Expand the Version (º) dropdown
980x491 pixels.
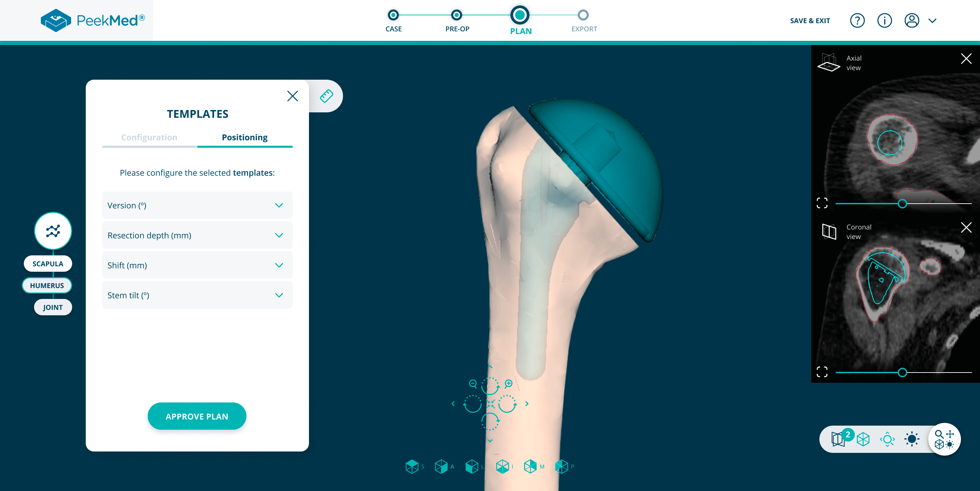pyautogui.click(x=197, y=206)
